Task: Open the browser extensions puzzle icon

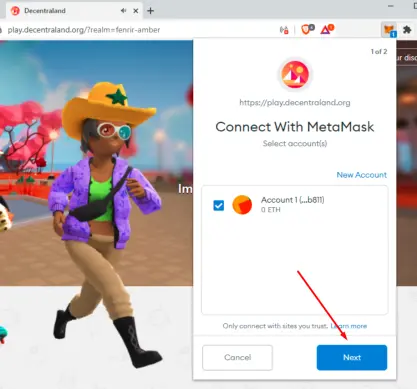Action: pyautogui.click(x=407, y=30)
